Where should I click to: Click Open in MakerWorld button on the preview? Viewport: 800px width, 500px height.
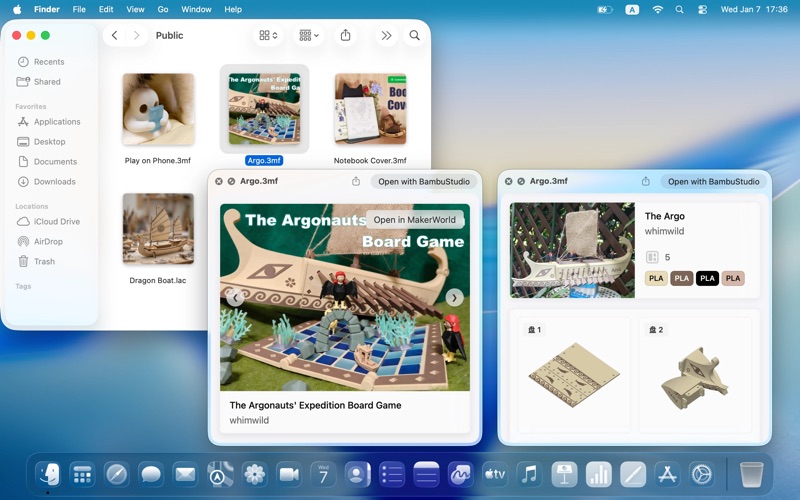[x=414, y=219]
